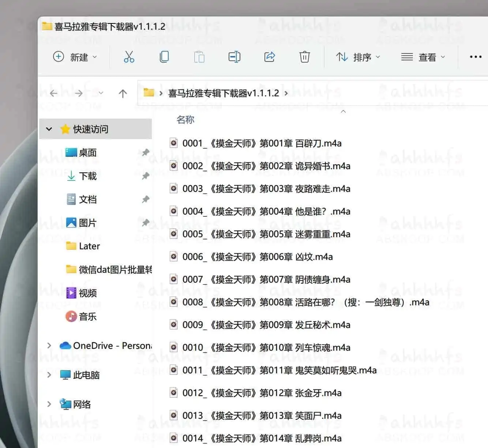Unpin 下载 from Quick access
The width and height of the screenshot is (488, 448).
pyautogui.click(x=145, y=176)
